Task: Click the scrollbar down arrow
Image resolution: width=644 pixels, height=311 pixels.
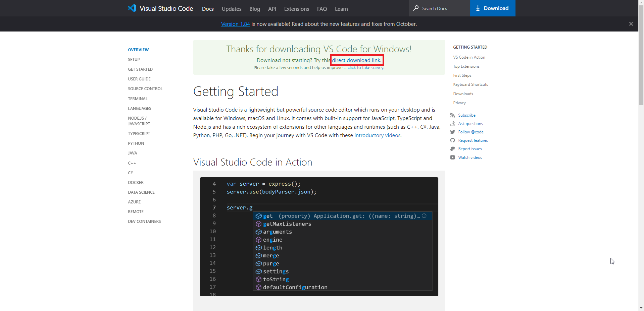Action: [x=641, y=308]
